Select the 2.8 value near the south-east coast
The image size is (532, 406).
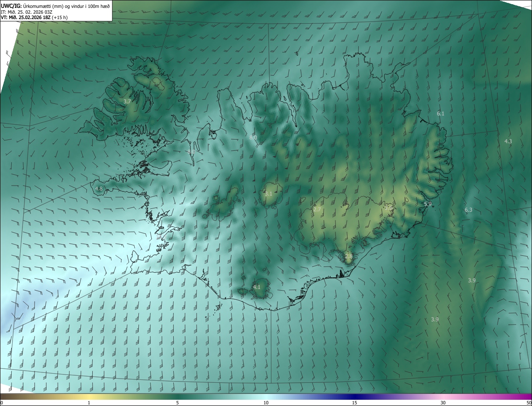pyautogui.click(x=349, y=257)
